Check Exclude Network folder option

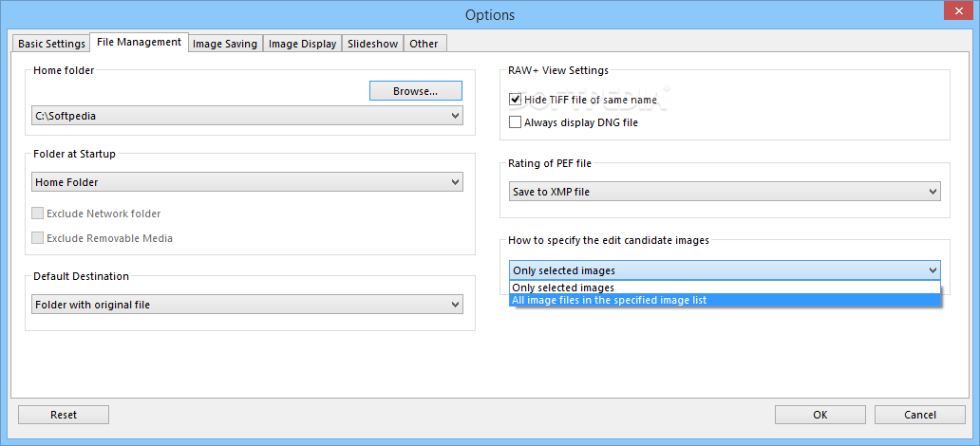(37, 214)
